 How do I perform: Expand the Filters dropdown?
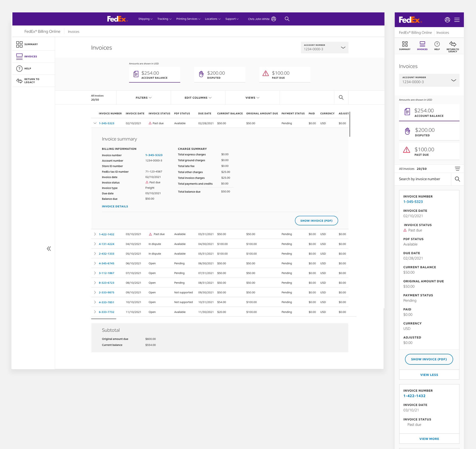point(144,98)
